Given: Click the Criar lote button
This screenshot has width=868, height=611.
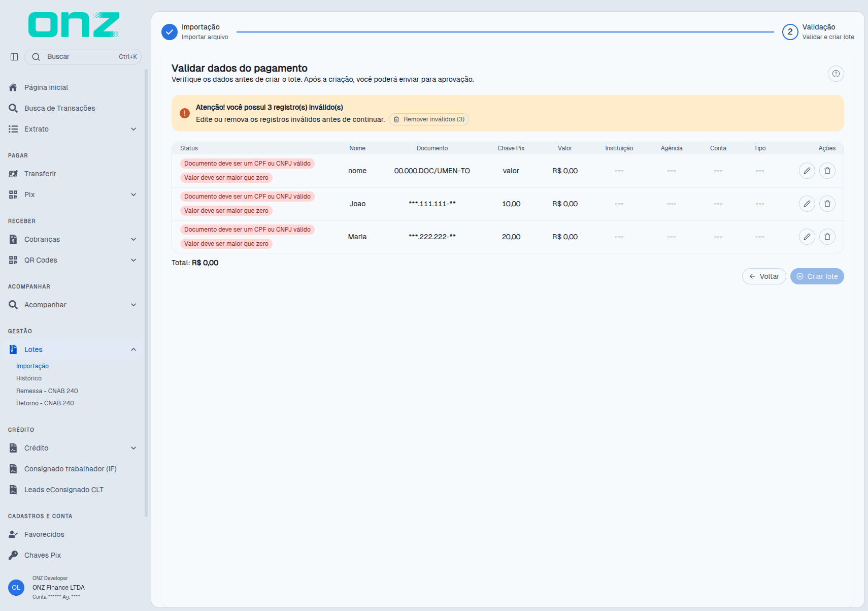Looking at the screenshot, I should coord(817,276).
